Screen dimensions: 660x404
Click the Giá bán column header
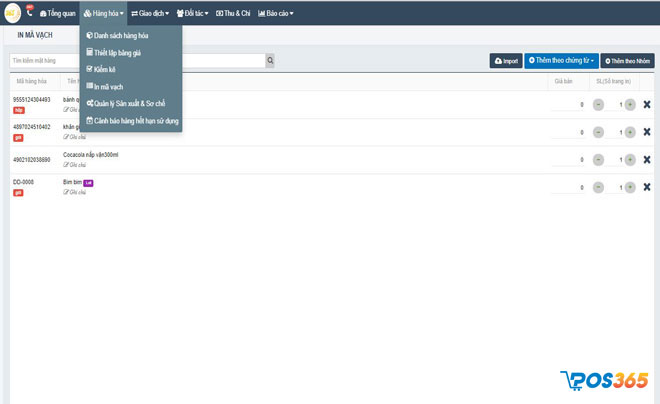(563, 81)
